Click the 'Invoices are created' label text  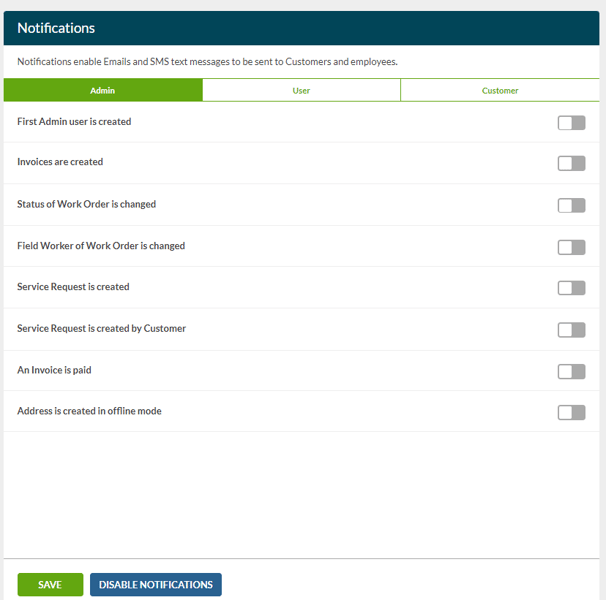point(60,162)
